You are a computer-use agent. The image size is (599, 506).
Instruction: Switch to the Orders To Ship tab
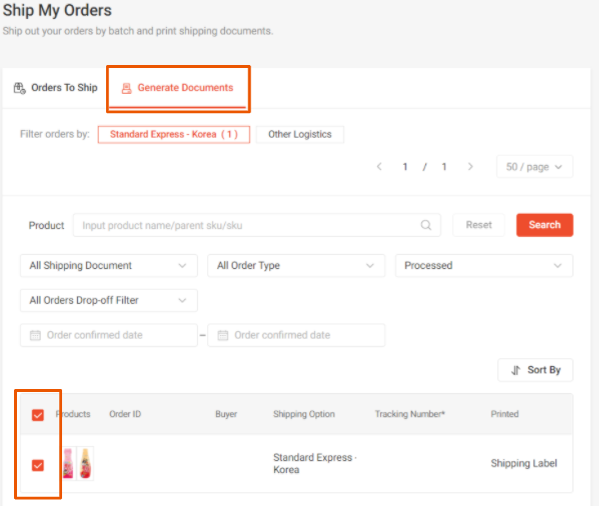point(56,88)
